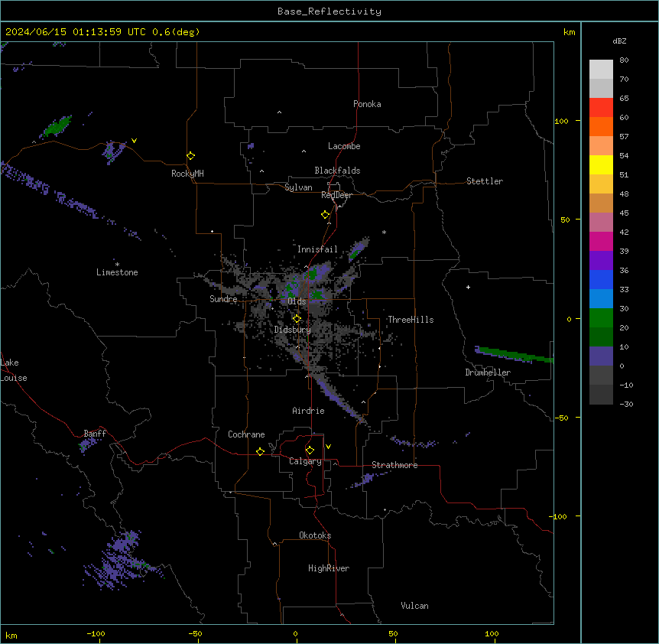Screen dimensions: 659x644
Task: Click the yellow diamond marker above RockyMH
Action: tap(190, 156)
